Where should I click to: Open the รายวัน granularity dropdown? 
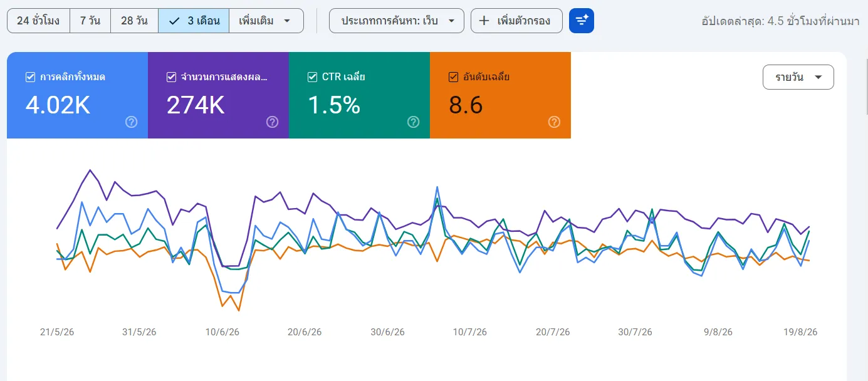pos(798,77)
